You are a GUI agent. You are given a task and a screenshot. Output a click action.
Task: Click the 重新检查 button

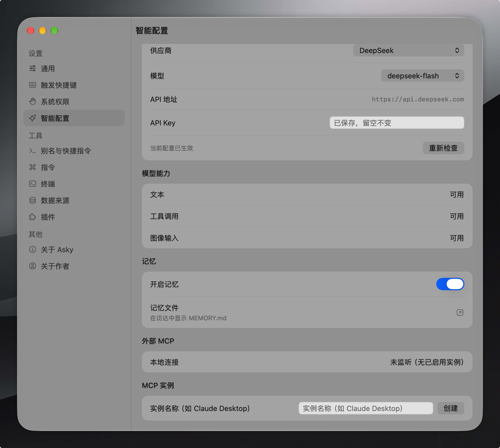[443, 148]
